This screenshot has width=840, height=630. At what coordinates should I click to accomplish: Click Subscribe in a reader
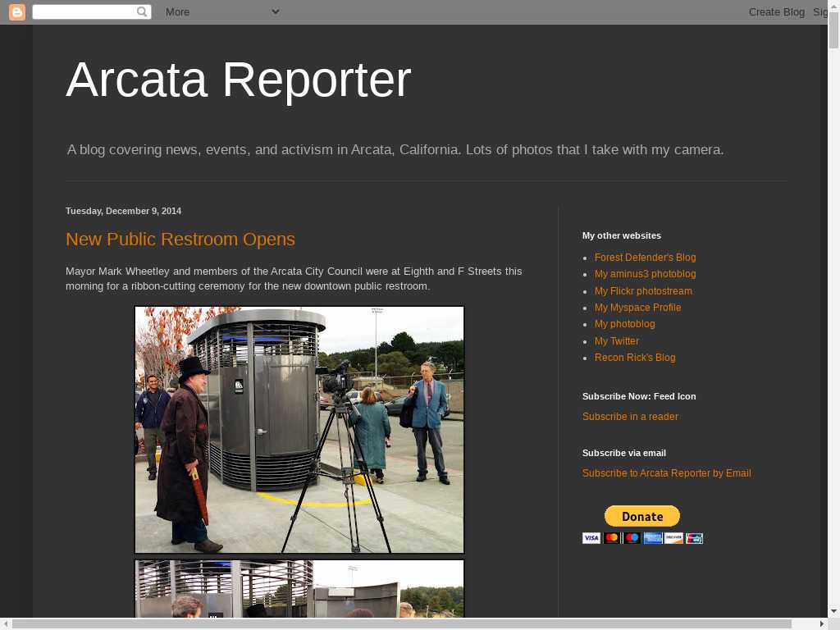pos(630,417)
